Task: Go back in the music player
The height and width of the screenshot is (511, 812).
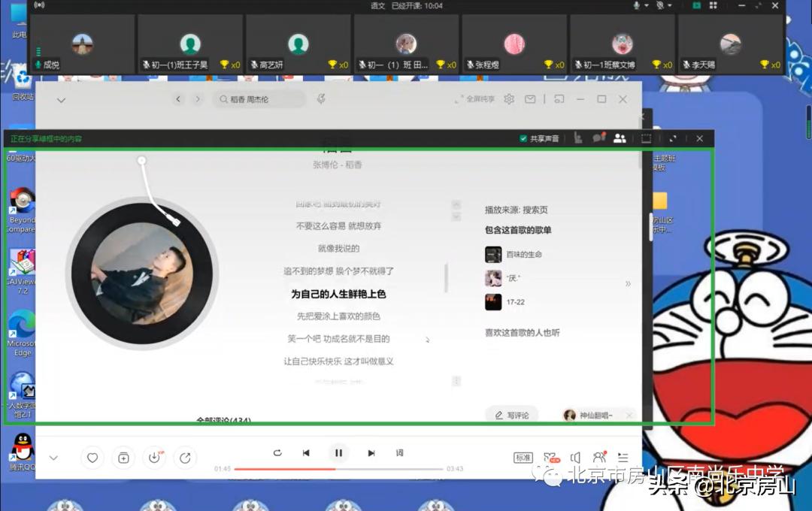Action: tap(178, 99)
